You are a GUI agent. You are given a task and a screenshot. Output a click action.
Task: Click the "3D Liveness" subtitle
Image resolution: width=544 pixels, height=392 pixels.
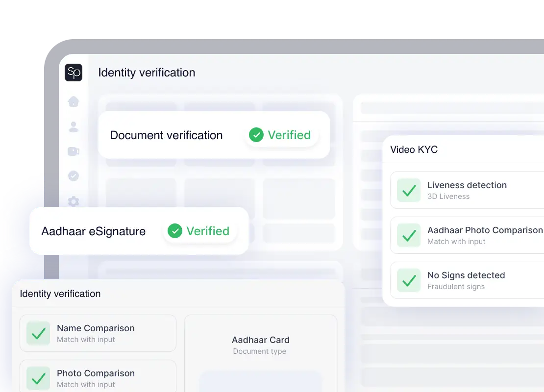pyautogui.click(x=448, y=196)
